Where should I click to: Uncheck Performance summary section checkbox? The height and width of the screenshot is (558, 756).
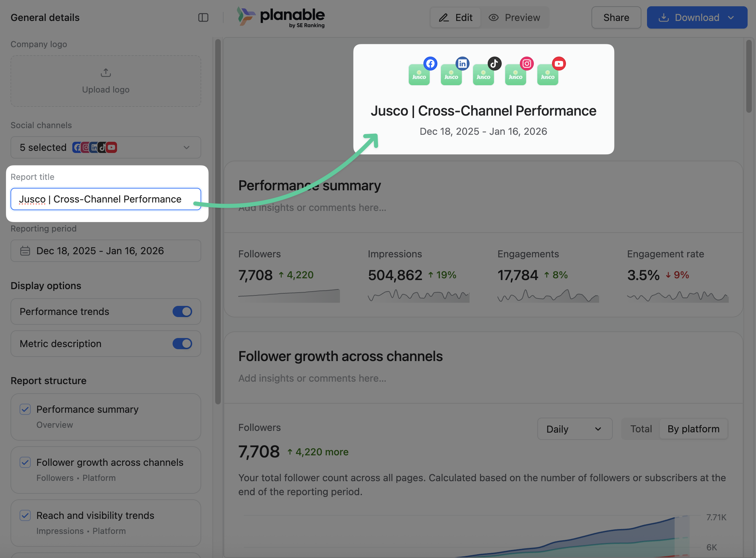click(25, 409)
